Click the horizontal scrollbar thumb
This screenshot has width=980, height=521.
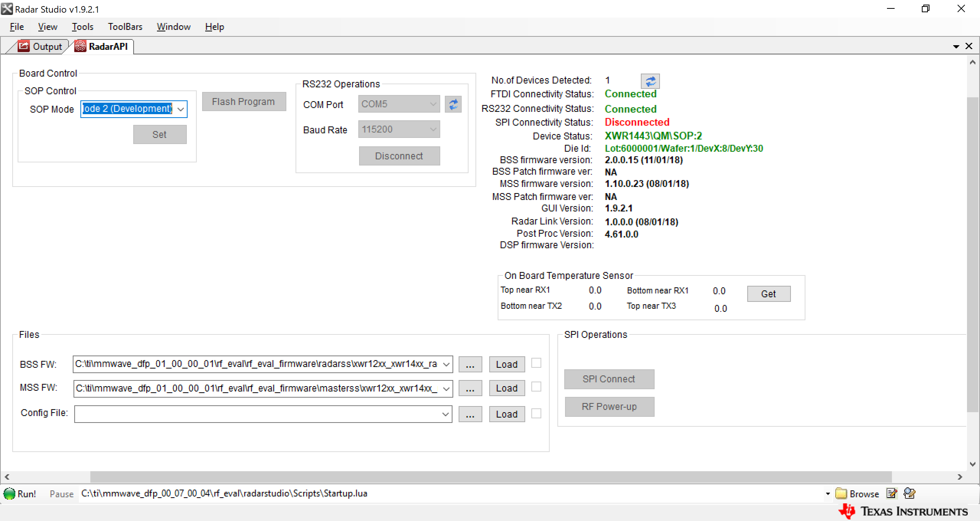[491, 477]
